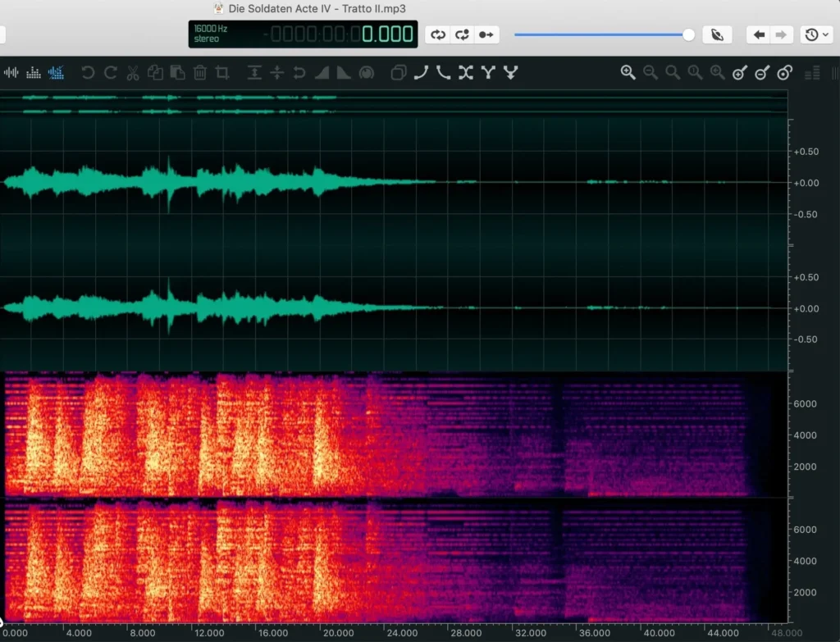Click the 16000 Hz stereo format display
The height and width of the screenshot is (642, 840).
tap(209, 34)
